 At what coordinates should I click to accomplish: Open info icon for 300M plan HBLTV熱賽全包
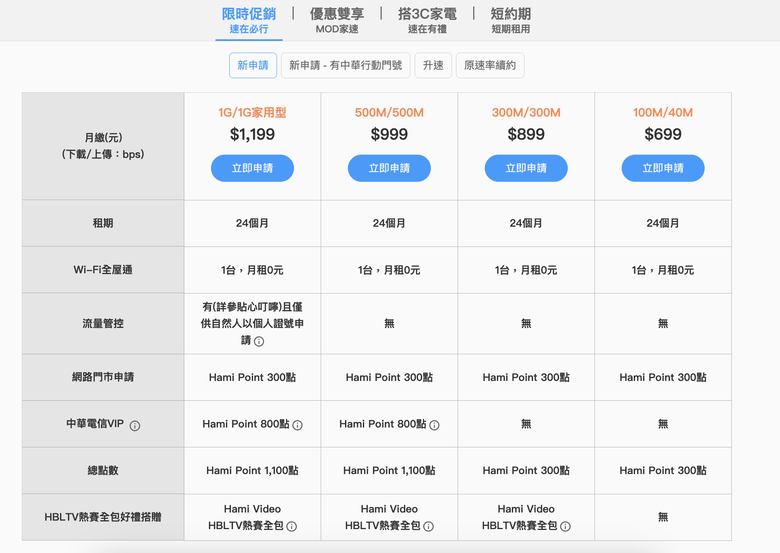click(566, 526)
